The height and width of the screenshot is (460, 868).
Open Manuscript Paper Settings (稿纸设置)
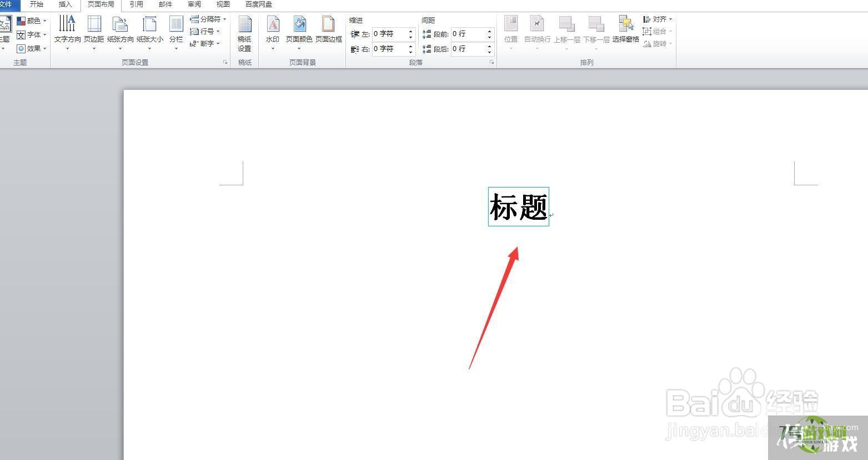tap(244, 33)
